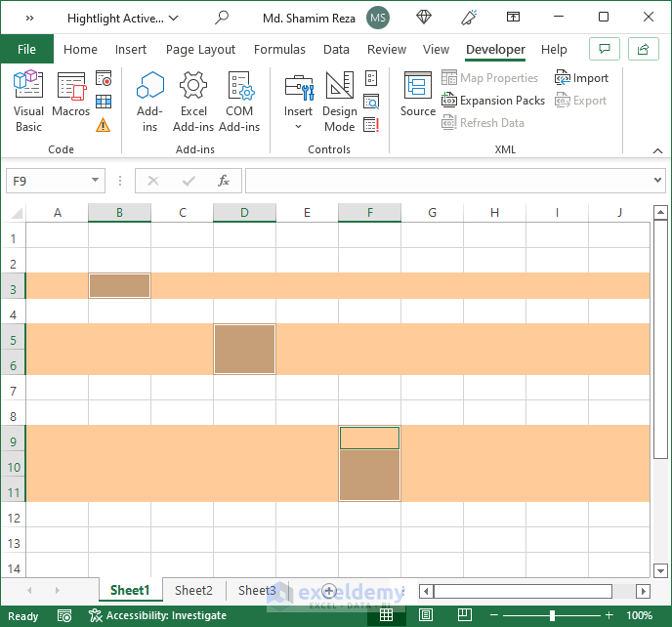Click the Export XML button
The height and width of the screenshot is (627, 672).
tap(581, 101)
